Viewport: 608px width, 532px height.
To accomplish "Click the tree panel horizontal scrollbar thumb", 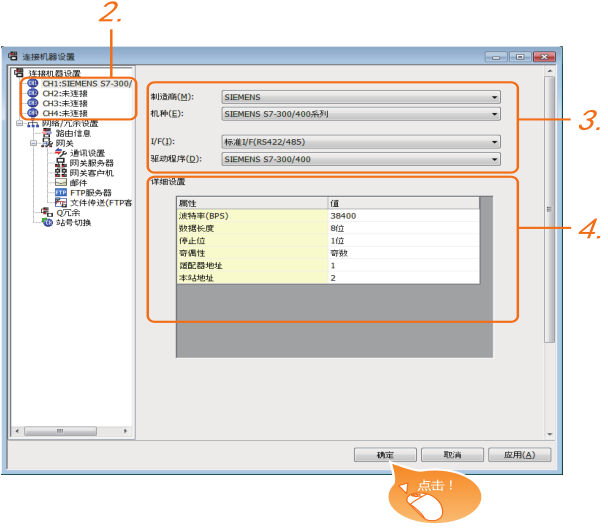I will pos(60,431).
